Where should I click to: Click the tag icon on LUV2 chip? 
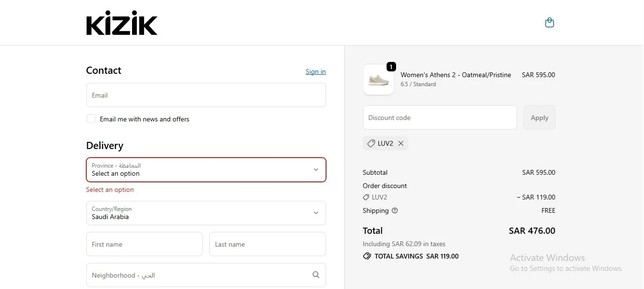pos(371,143)
